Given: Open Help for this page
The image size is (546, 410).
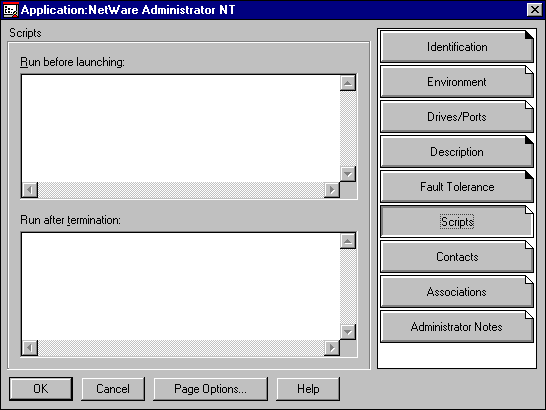Looking at the screenshot, I should (x=308, y=389).
